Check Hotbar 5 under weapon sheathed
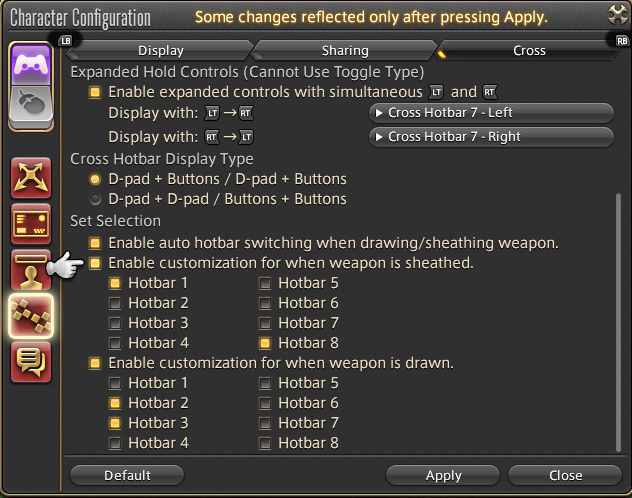The height and width of the screenshot is (498, 632). tap(265, 283)
